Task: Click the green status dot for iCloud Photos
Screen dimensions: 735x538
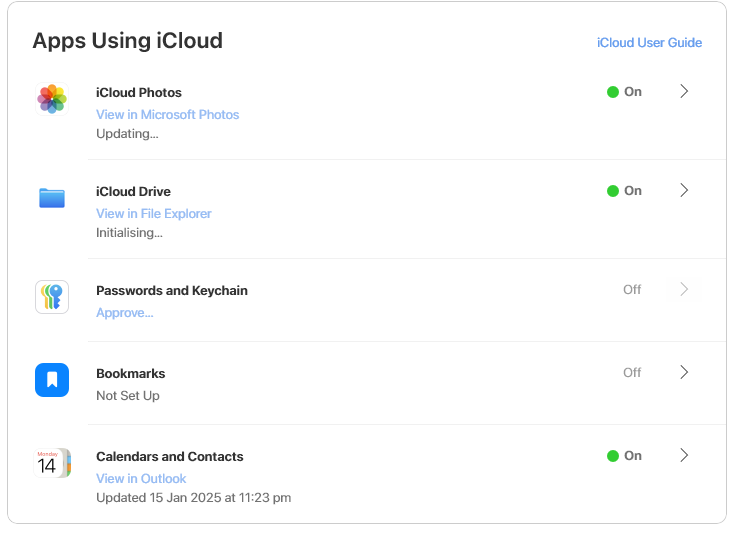Action: click(x=613, y=92)
